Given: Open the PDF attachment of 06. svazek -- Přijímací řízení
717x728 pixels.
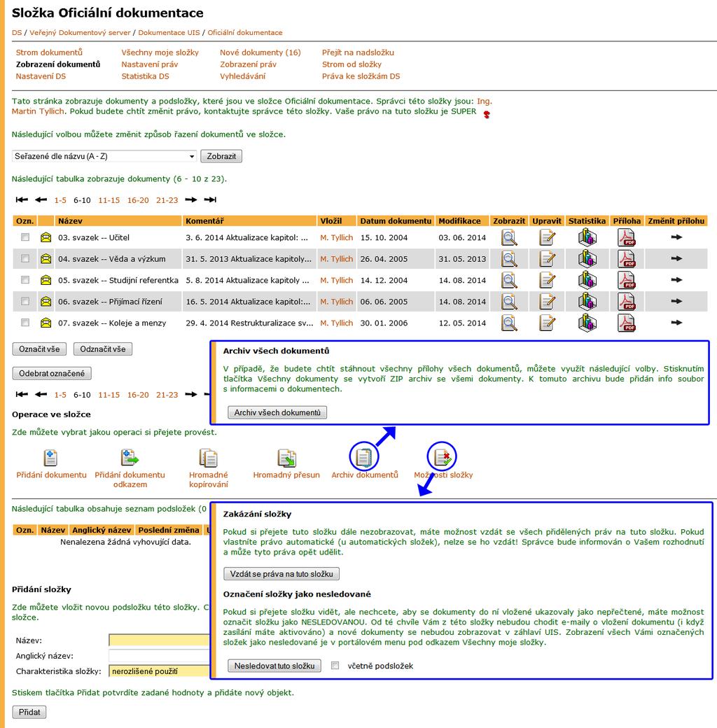Looking at the screenshot, I should tap(627, 302).
